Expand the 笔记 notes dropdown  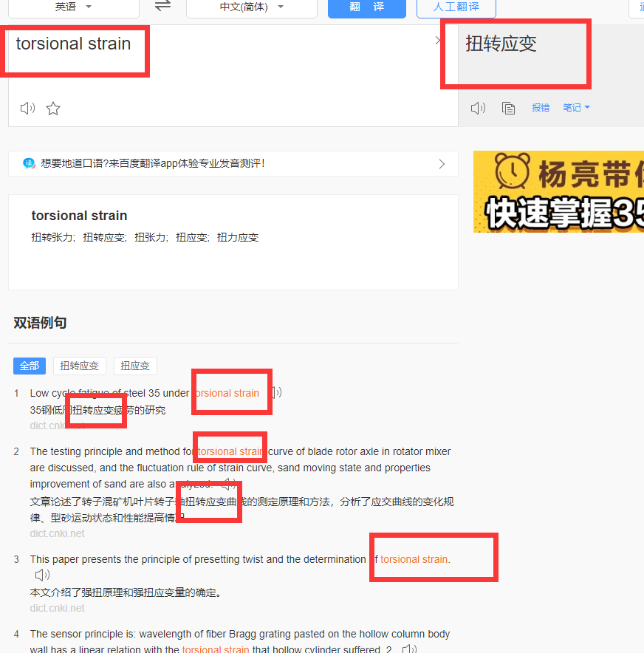tap(576, 107)
